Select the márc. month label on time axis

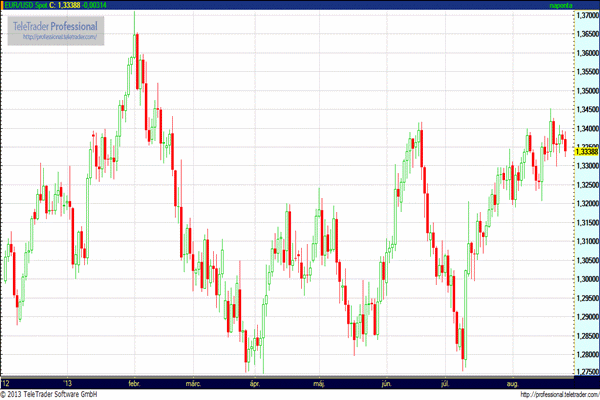click(x=194, y=383)
